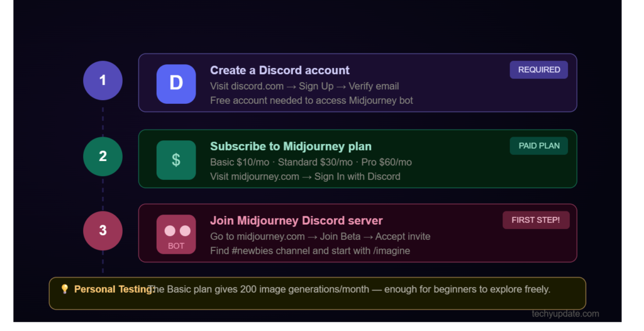Click the REQUIRED badge
Image resolution: width=644 pixels, height=331 pixels.
538,69
